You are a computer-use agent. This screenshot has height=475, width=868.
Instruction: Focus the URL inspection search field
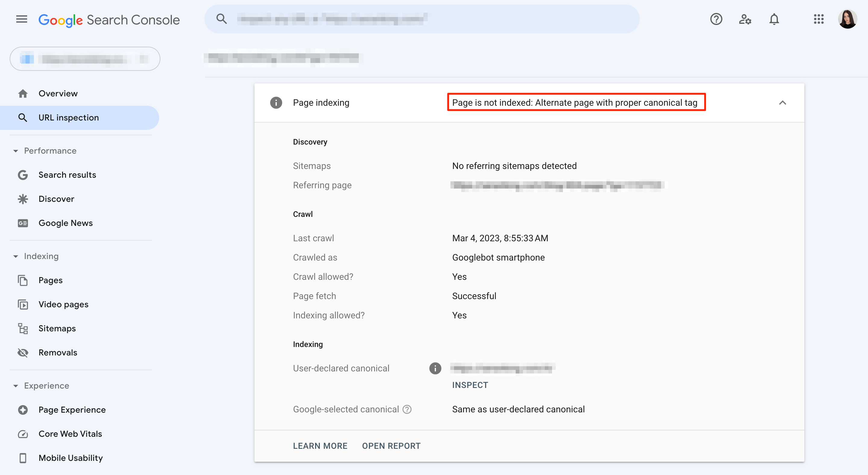[x=422, y=19]
